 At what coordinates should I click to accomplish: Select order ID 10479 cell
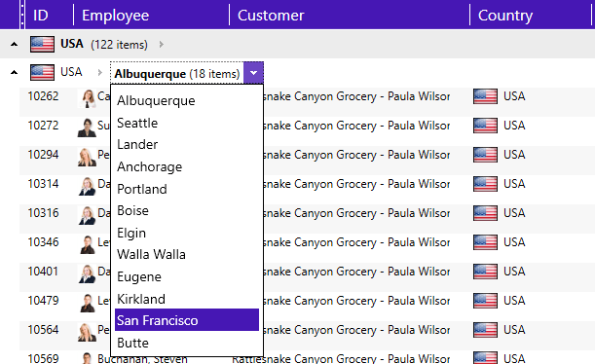(x=43, y=301)
